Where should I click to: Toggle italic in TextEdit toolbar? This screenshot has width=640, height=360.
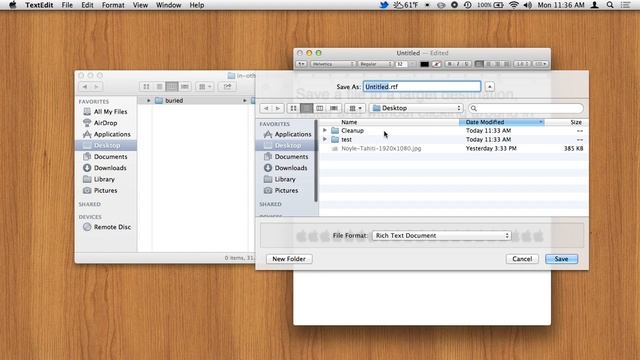(x=458, y=64)
